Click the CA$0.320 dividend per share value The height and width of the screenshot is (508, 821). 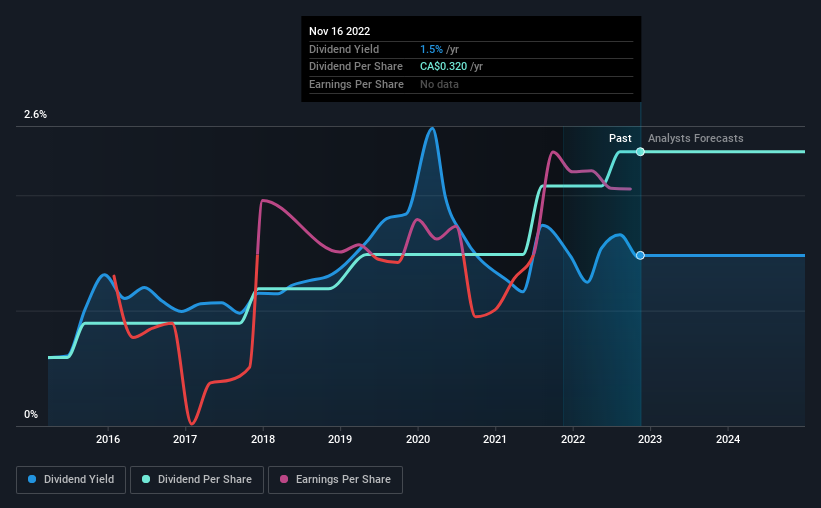click(x=443, y=67)
